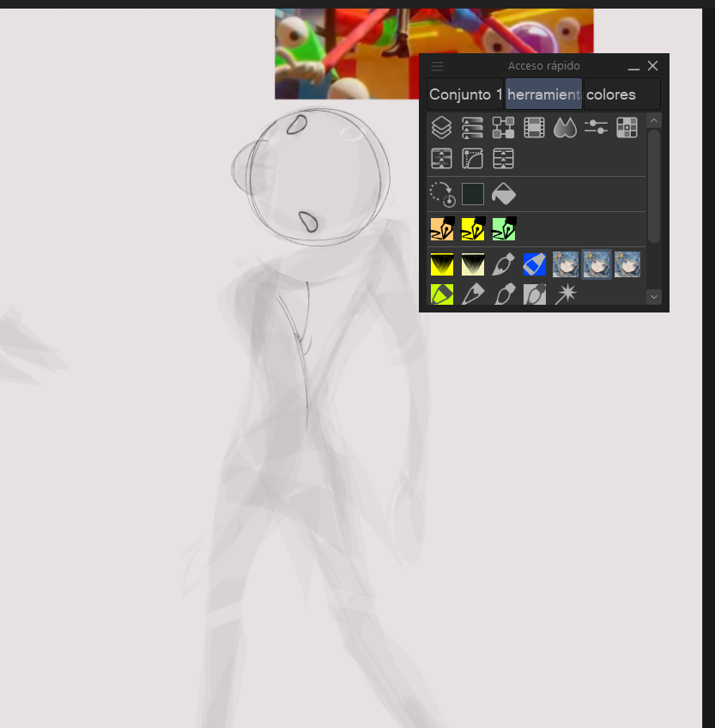Select the blue background marker tool
The height and width of the screenshot is (728, 715).
pyautogui.click(x=535, y=264)
